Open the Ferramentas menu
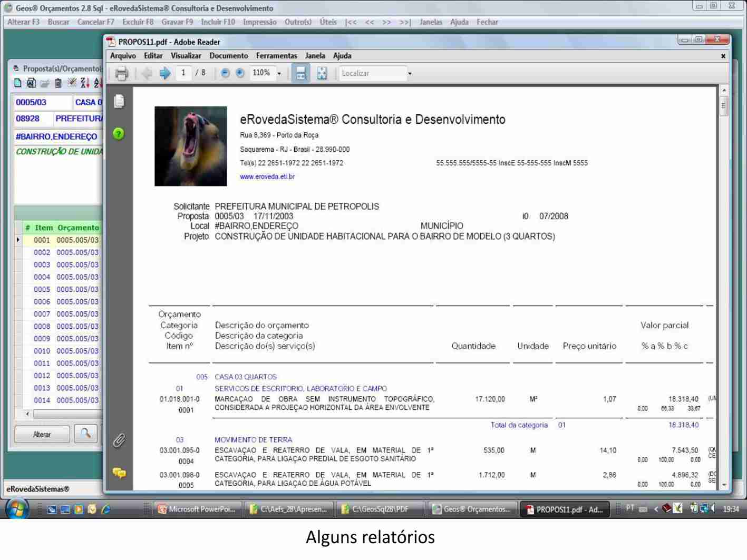Viewport: 747px width, 560px height. point(277,56)
